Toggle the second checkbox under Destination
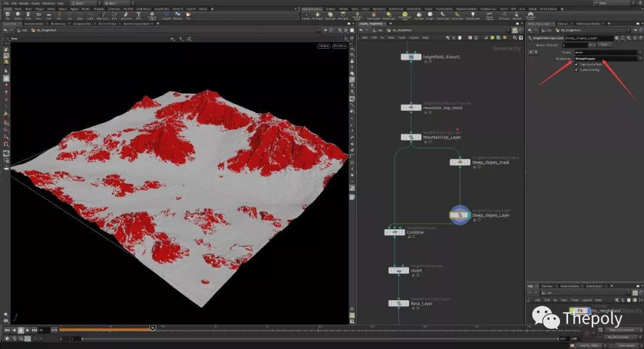644x349 pixels. point(577,70)
